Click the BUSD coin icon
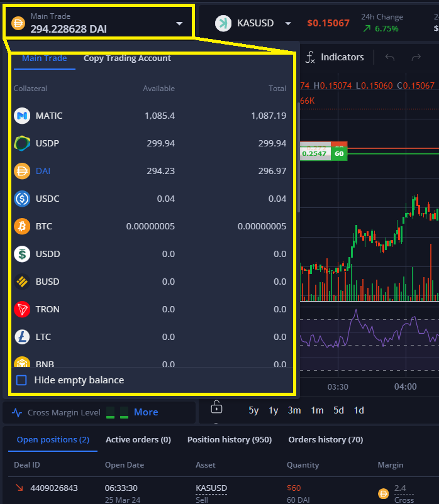The height and width of the screenshot is (504, 439). click(22, 282)
